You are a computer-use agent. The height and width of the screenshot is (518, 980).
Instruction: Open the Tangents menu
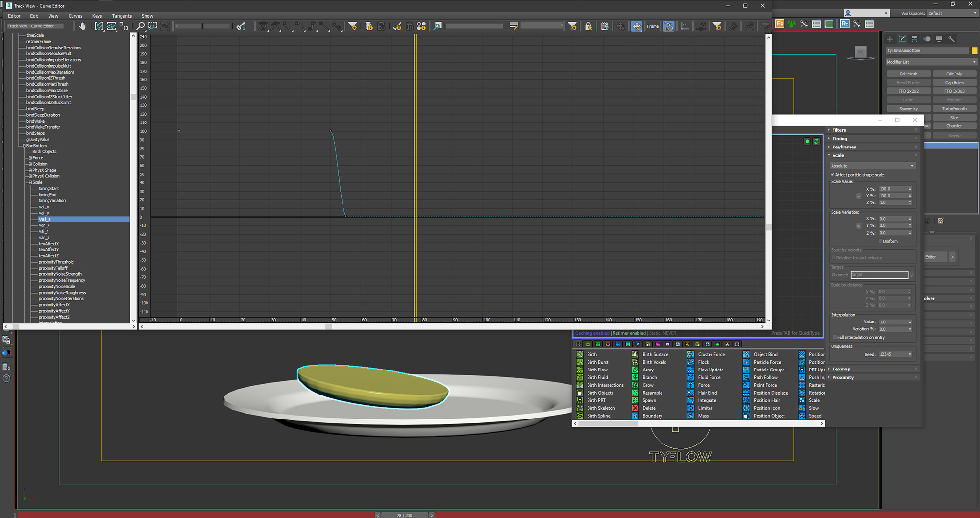(x=122, y=16)
